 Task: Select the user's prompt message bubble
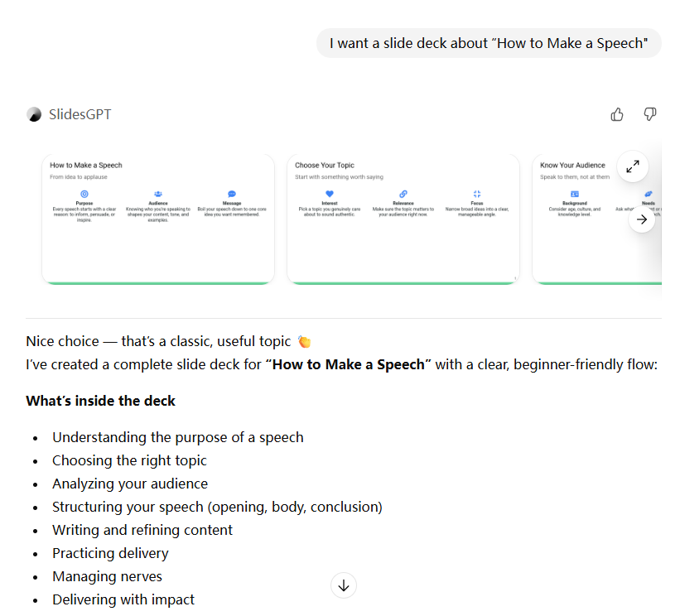(488, 42)
